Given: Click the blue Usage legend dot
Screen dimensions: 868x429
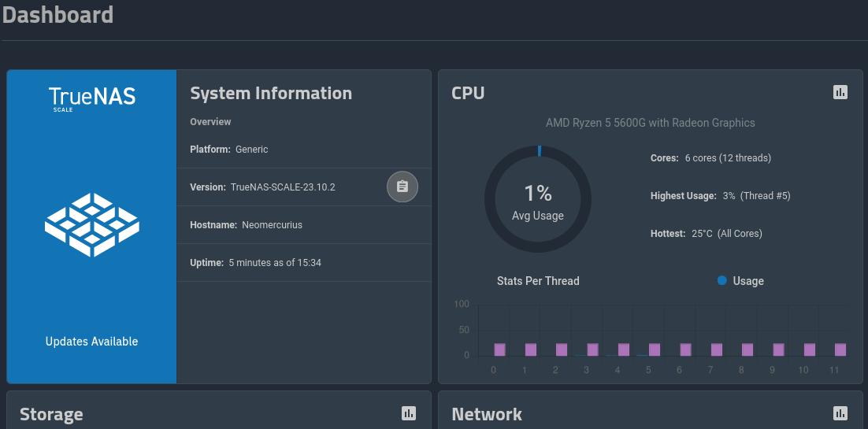Looking at the screenshot, I should [x=722, y=281].
